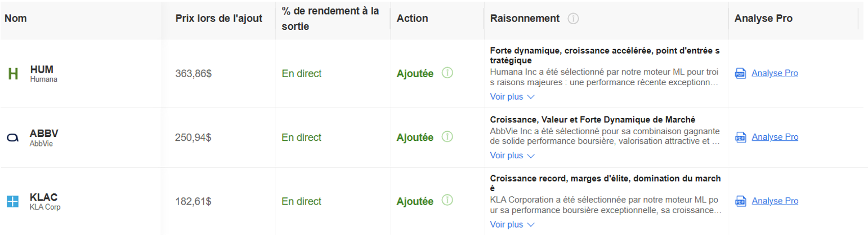Open Analyse Pro link for Humana
Image resolution: width=868 pixels, height=235 pixels.
pyautogui.click(x=775, y=73)
